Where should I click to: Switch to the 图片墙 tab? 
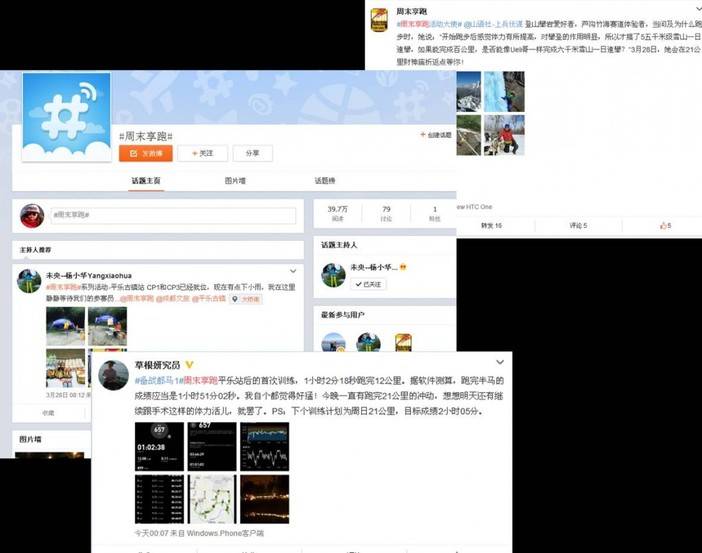pyautogui.click(x=235, y=180)
